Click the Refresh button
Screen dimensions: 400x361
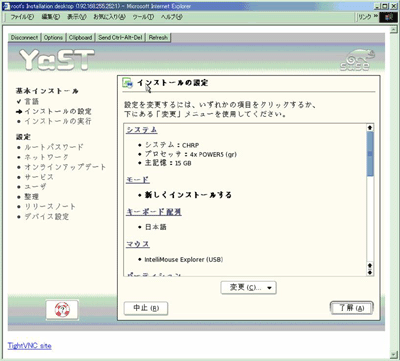click(158, 38)
